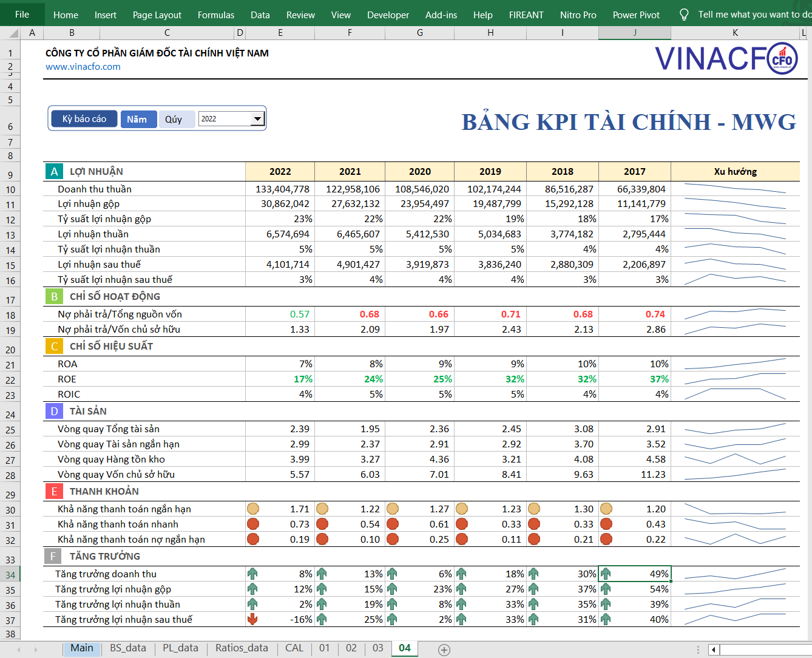Click the VINACFO logo image
This screenshot has height=658, width=812.
point(726,59)
